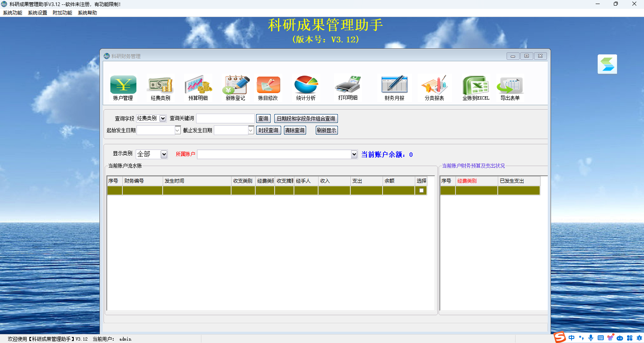Launch the 打印明细 printer icon

348,85
